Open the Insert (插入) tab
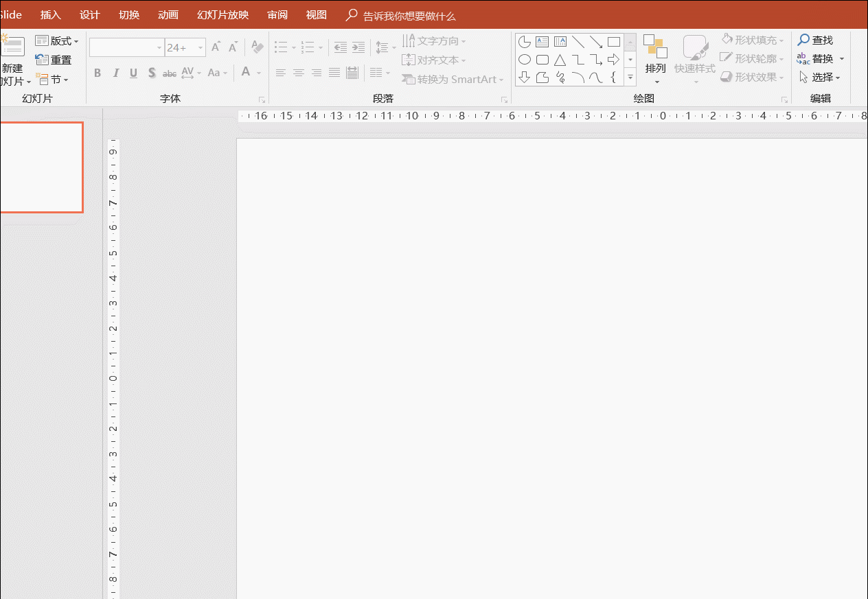This screenshot has height=599, width=868. click(50, 15)
